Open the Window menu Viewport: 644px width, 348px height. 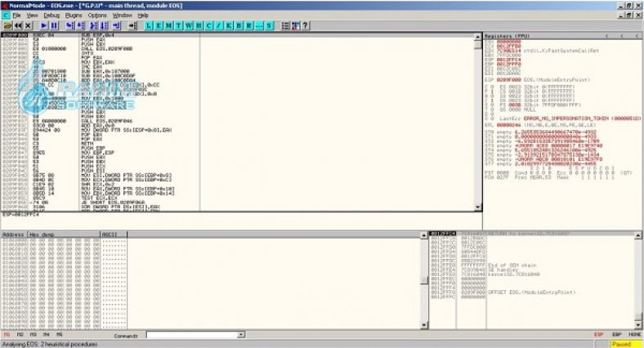(x=123, y=16)
